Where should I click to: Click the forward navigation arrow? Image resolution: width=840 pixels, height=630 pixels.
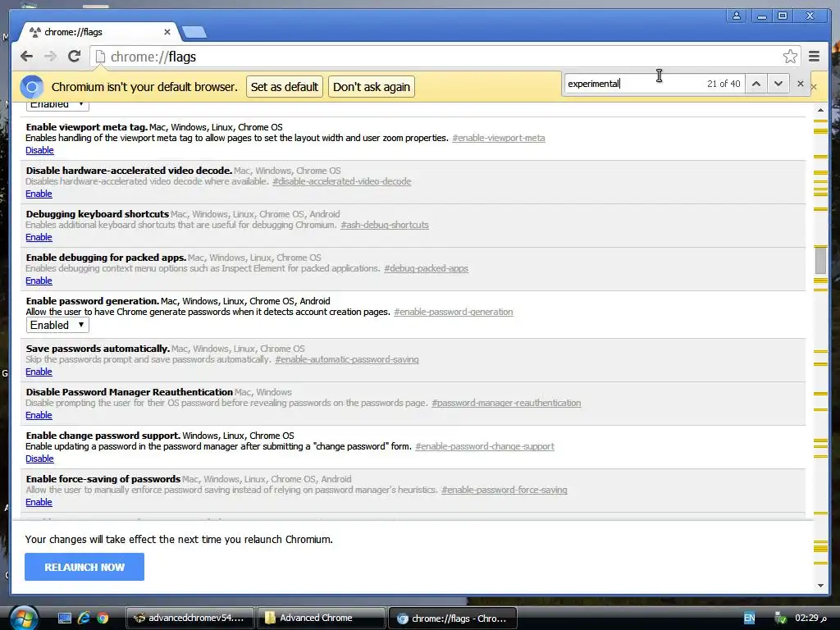pos(50,57)
